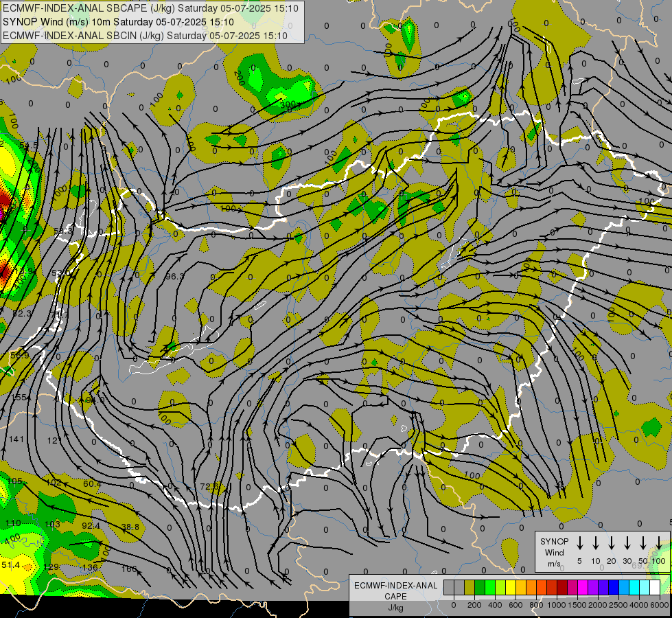Select the magenta swatch in the CAPE scale
The image size is (672, 618).
coord(583,587)
